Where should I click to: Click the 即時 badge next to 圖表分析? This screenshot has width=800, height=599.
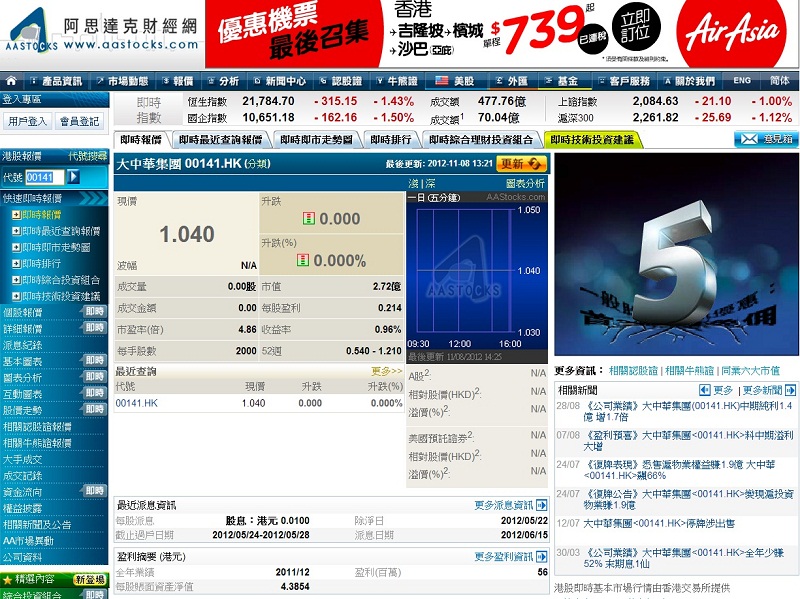coord(94,377)
